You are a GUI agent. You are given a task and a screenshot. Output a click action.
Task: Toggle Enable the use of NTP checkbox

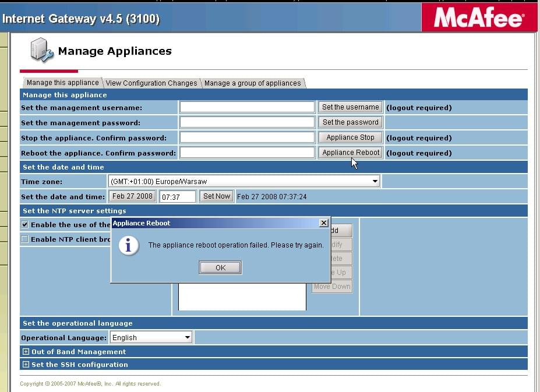pos(24,225)
